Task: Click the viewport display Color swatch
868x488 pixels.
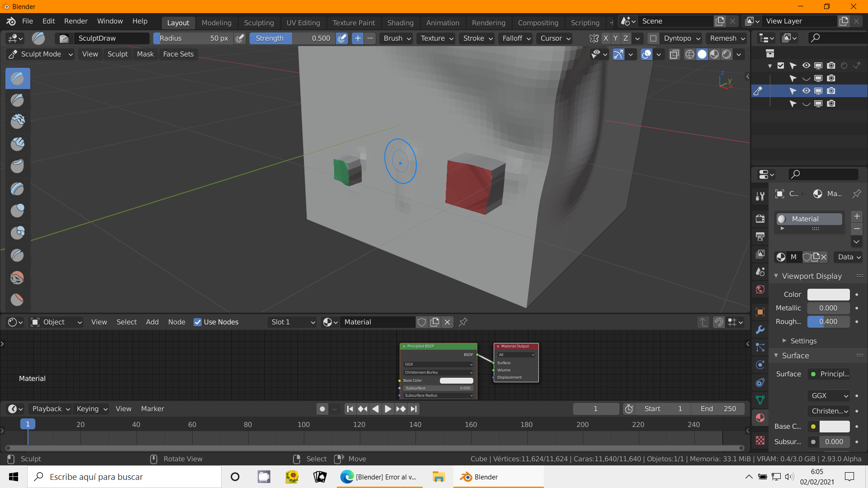Action: click(x=828, y=295)
